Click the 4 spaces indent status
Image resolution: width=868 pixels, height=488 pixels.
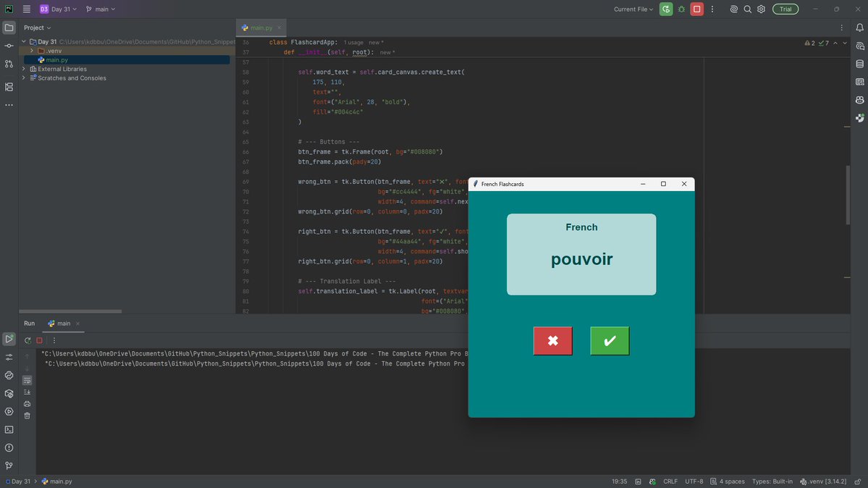pyautogui.click(x=728, y=481)
